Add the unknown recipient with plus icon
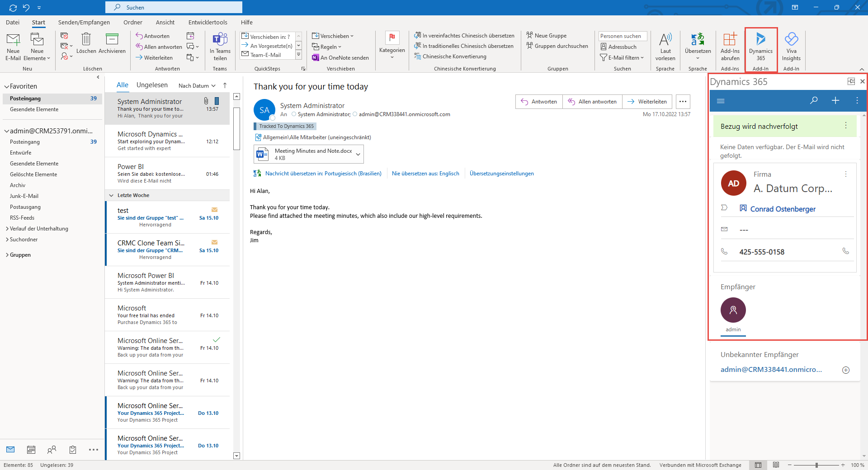Screen dimensions: 868x470 click(846, 370)
